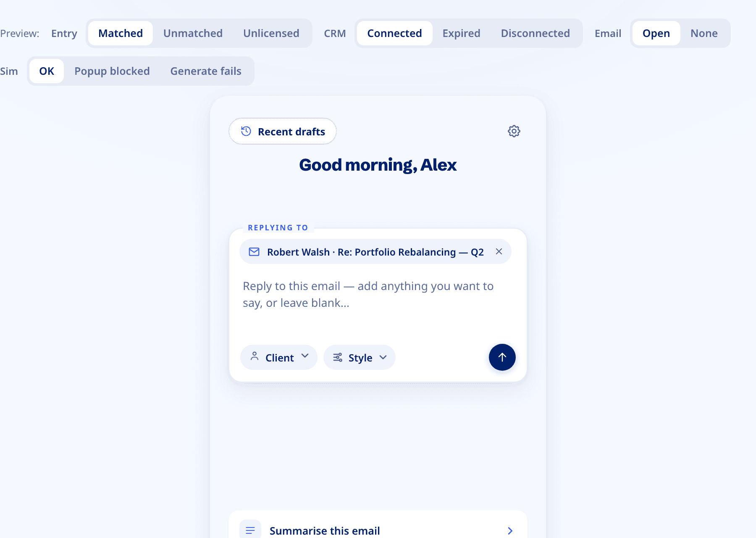The width and height of the screenshot is (756, 538).
Task: Set Email state to Open
Action: (656, 33)
